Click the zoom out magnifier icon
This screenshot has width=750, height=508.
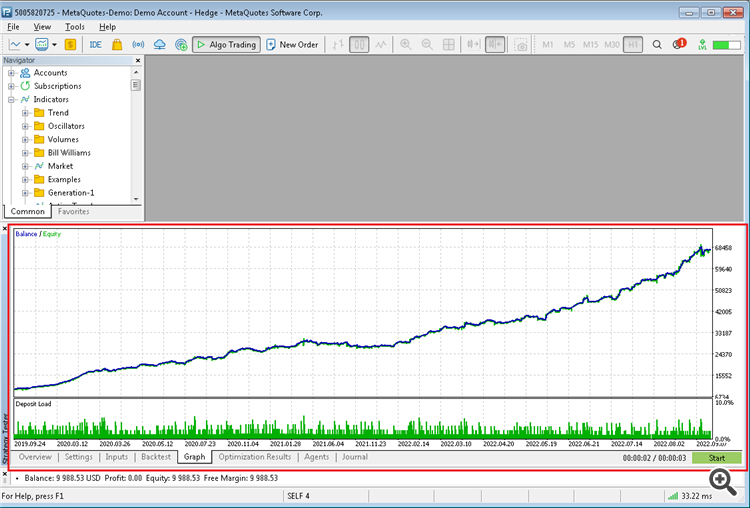(x=427, y=44)
